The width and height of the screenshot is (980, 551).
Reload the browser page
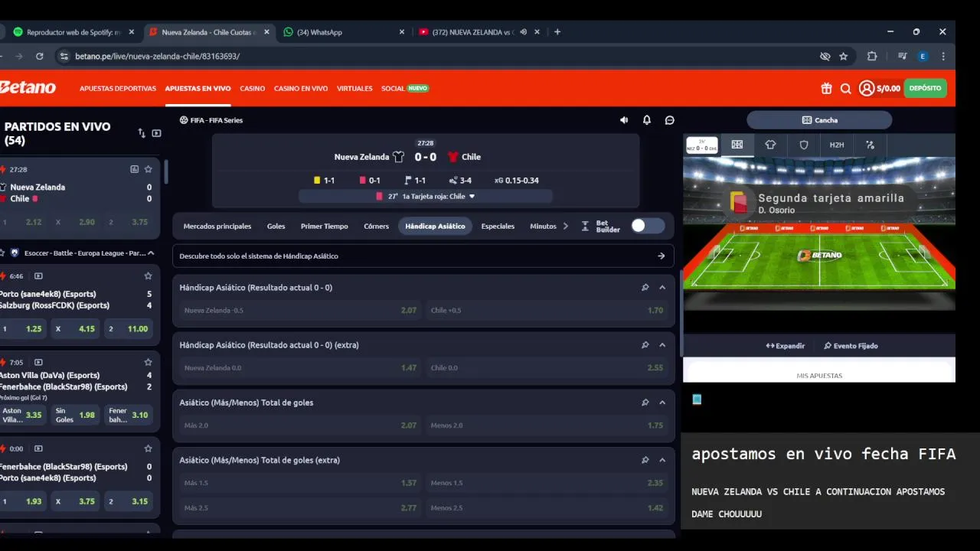pos(40,56)
